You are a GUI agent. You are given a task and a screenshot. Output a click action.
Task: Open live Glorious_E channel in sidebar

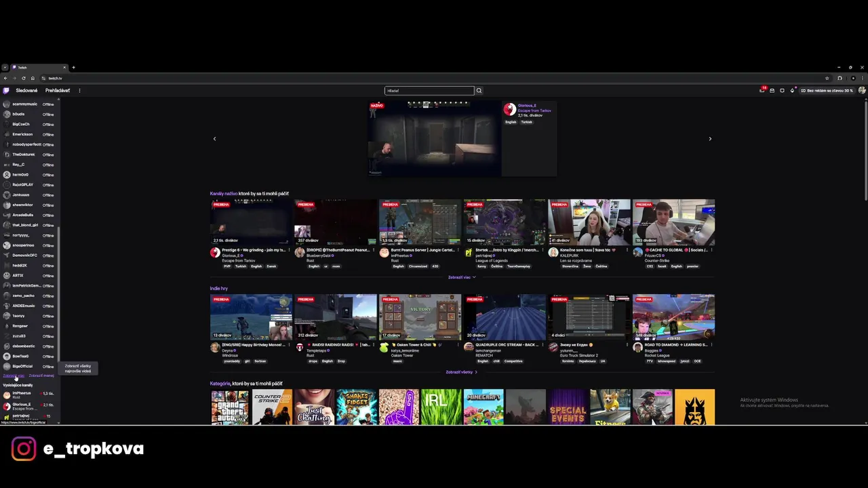click(29, 406)
